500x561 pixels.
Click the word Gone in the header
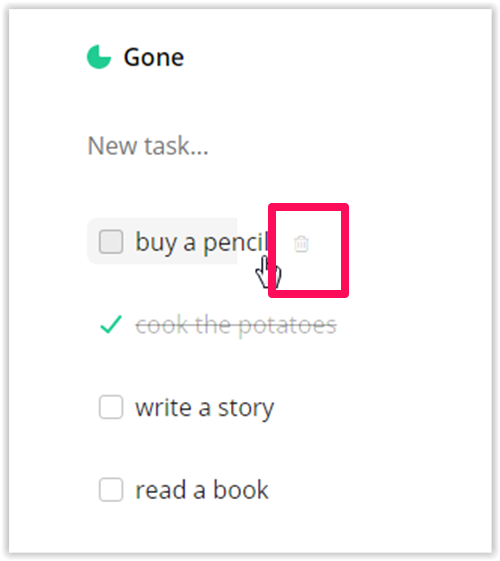[x=154, y=57]
